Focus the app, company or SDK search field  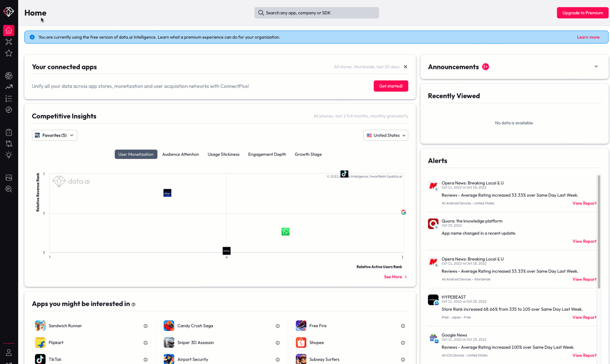click(x=316, y=13)
